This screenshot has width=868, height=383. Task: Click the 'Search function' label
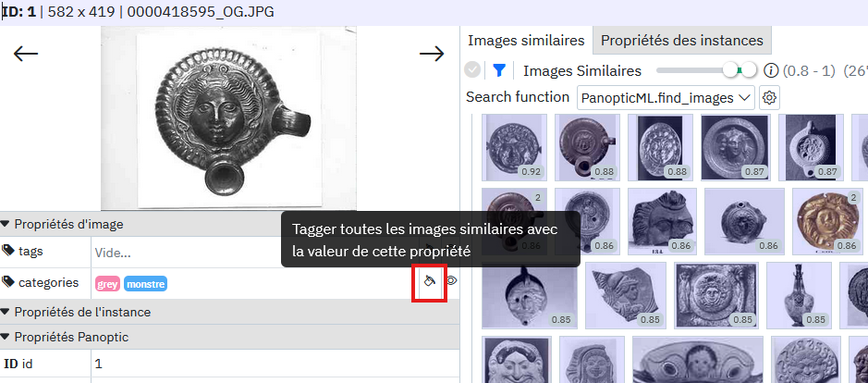tap(518, 97)
